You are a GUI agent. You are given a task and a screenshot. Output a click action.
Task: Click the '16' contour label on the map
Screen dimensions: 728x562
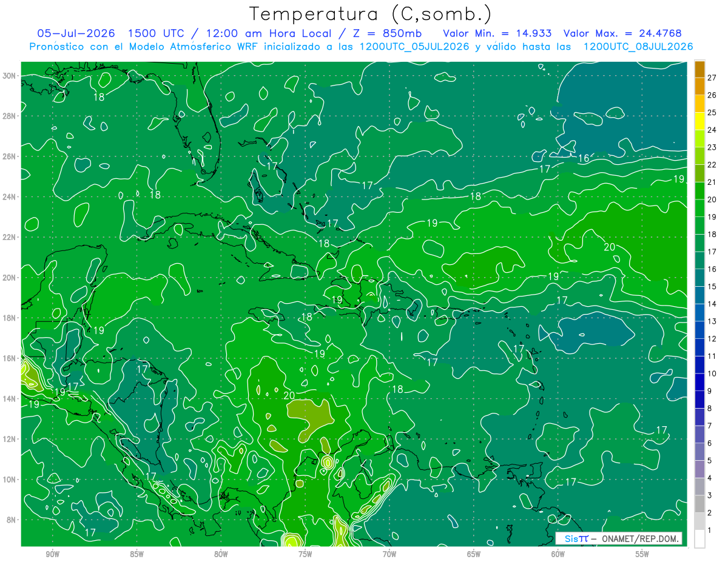pos(584,158)
